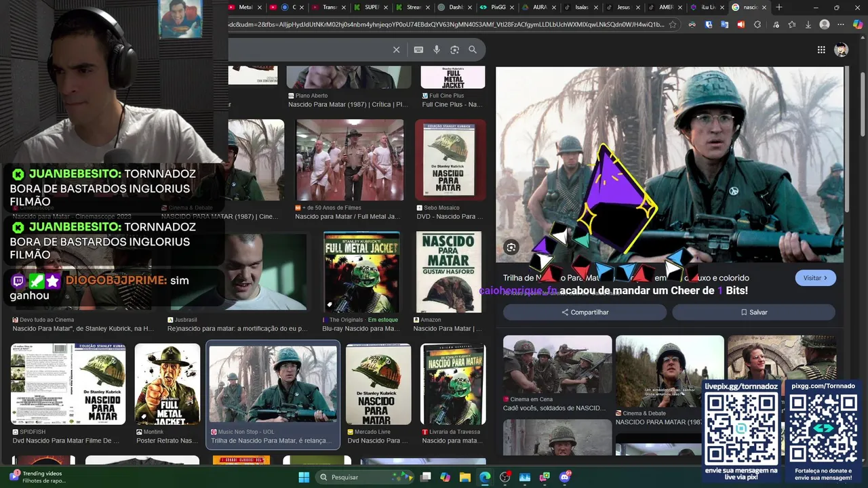Click the Visitar button on the preview
This screenshot has height=488, width=868.
[815, 278]
